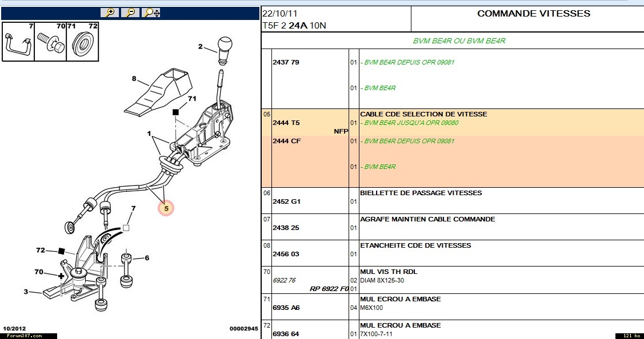Click part number 2438 25 for the agrafe

(x=286, y=228)
